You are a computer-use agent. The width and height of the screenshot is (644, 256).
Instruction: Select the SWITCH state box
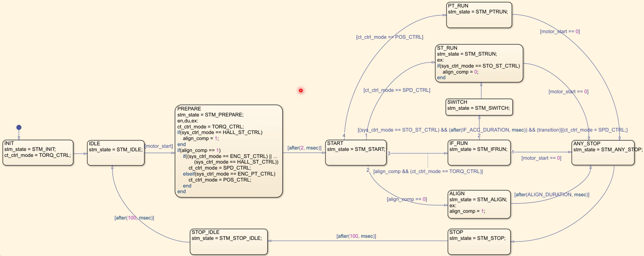pyautogui.click(x=479, y=107)
